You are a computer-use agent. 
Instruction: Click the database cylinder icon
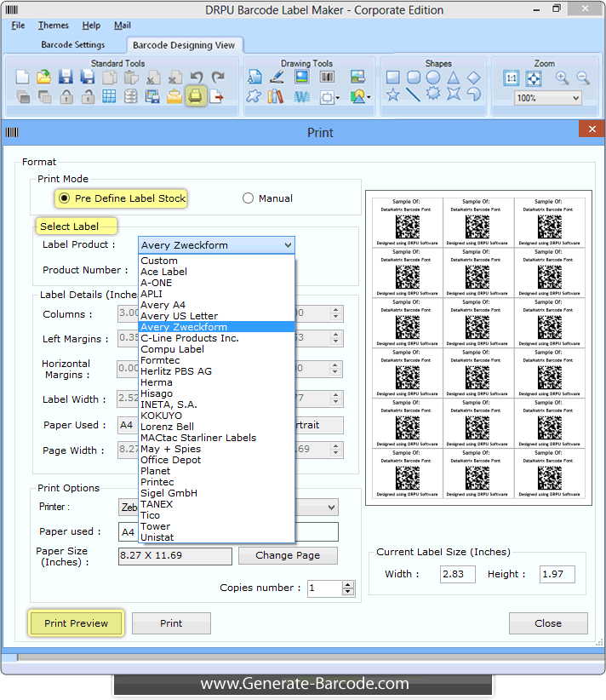pos(130,96)
